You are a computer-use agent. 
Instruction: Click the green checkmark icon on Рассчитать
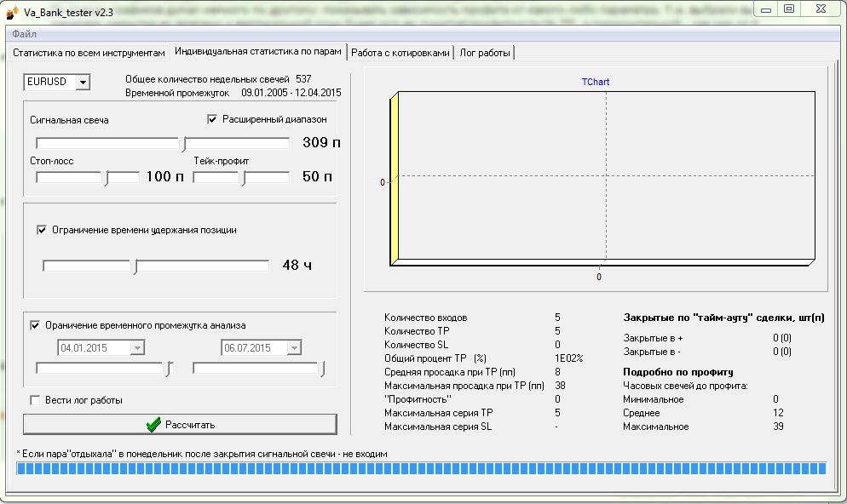[153, 425]
